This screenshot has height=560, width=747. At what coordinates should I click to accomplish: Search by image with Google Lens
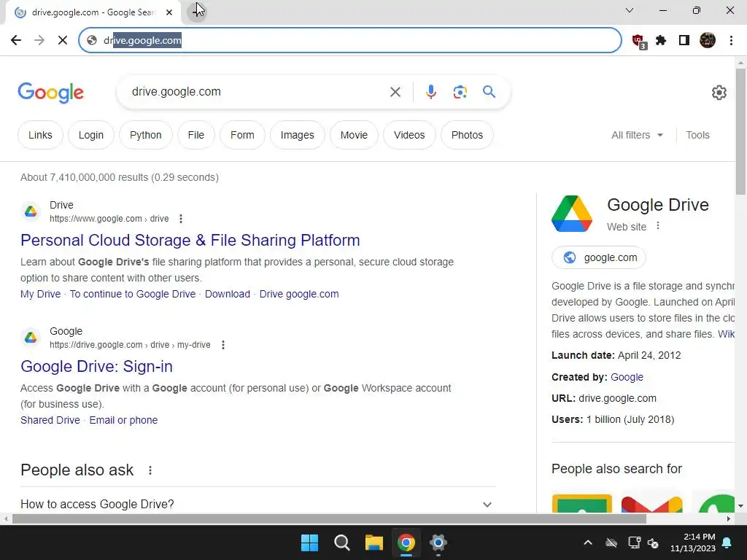click(x=460, y=92)
